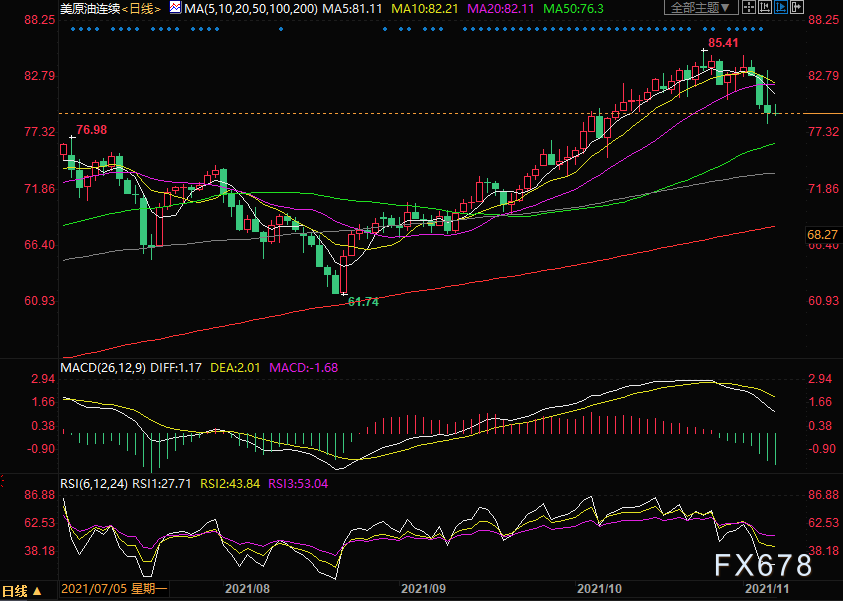This screenshot has height=601, width=843.
Task: Click the MA20:82.11 value
Action: 501,9
